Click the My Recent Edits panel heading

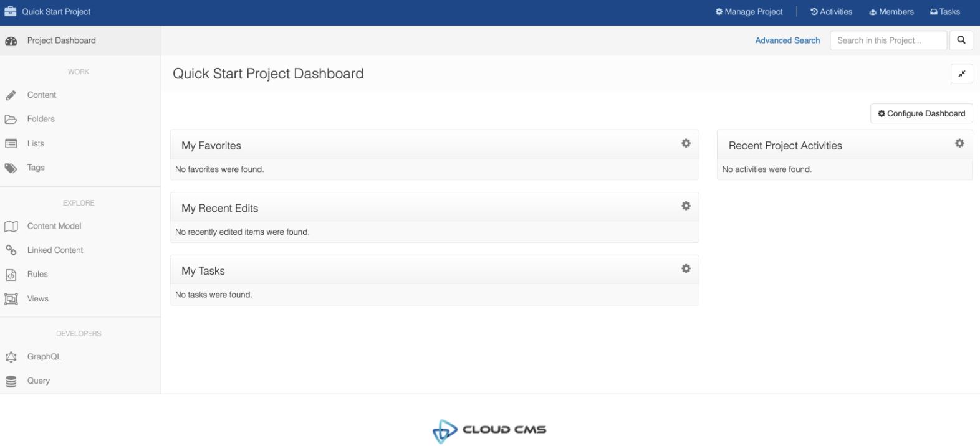(220, 209)
